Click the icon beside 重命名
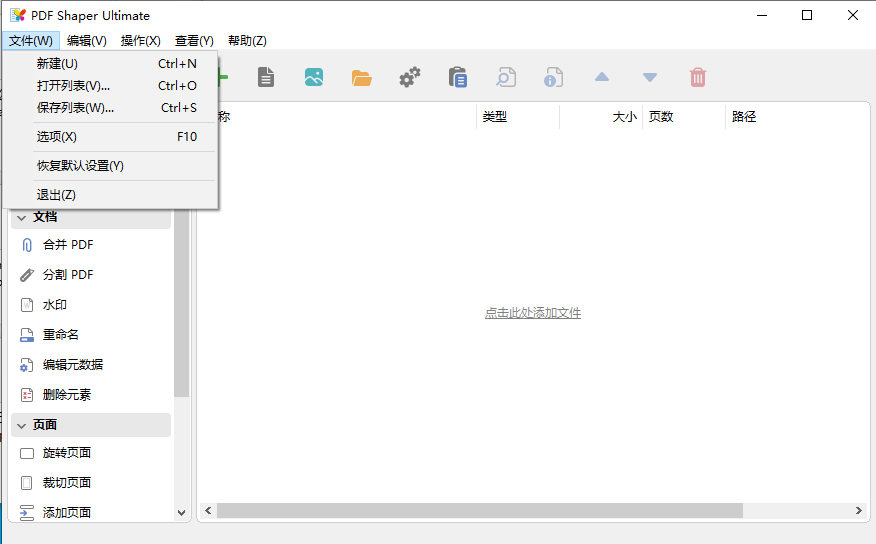The width and height of the screenshot is (876, 544). 27,335
